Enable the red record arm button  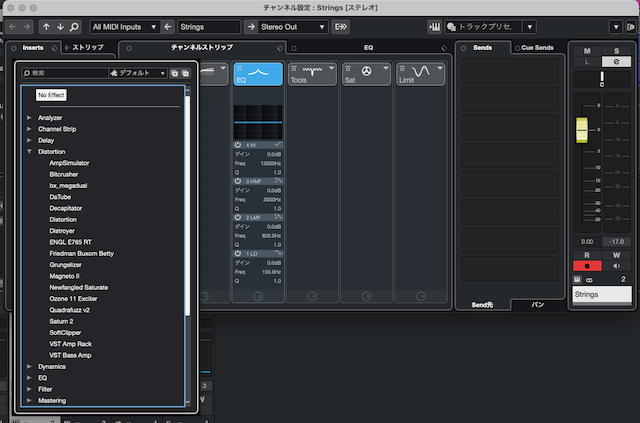[x=587, y=268]
